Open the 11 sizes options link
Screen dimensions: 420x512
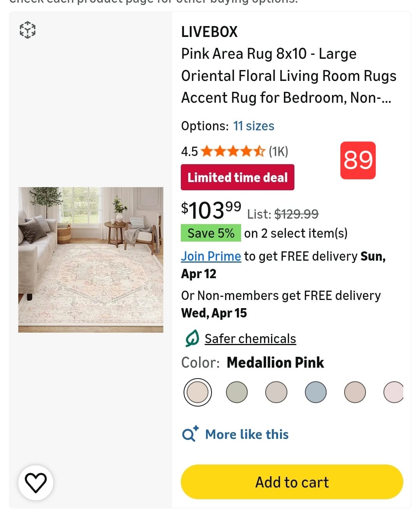pyautogui.click(x=254, y=126)
